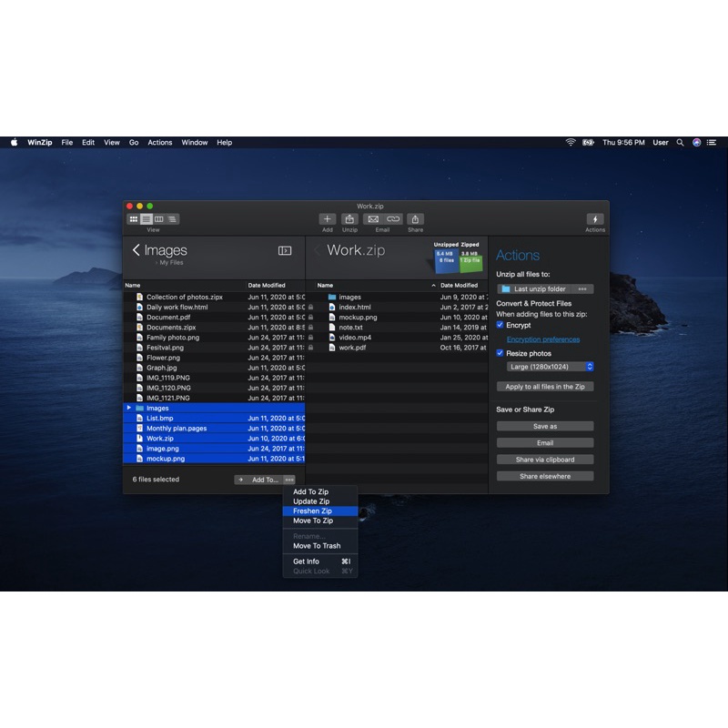728x728 pixels.
Task: Click the Unzip toolbar icon
Action: [x=349, y=219]
